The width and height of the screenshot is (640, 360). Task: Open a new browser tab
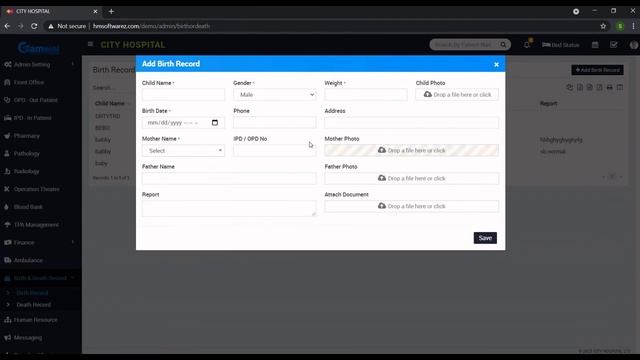click(111, 11)
